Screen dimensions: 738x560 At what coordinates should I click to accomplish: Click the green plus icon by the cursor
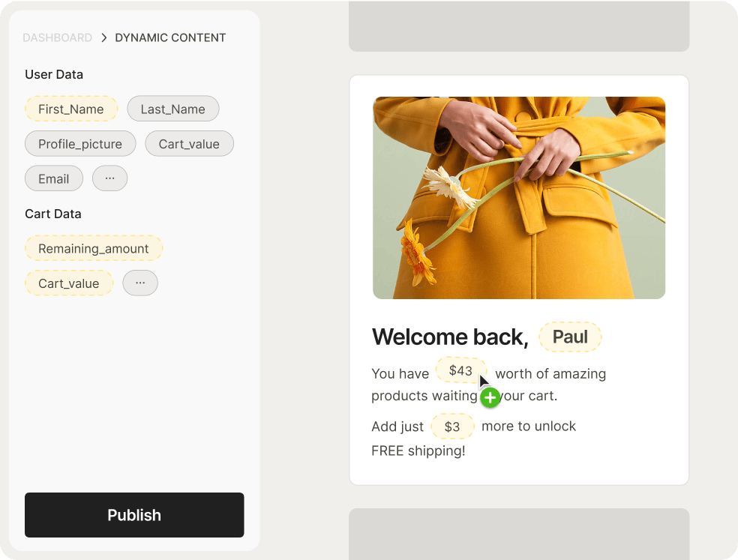point(490,398)
